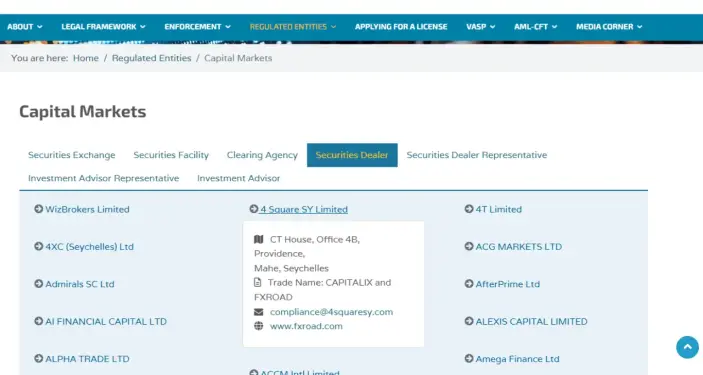Image resolution: width=703 pixels, height=375 pixels.
Task: Click arrow icon beside ALPHA TRADE LTD
Action: pos(39,358)
